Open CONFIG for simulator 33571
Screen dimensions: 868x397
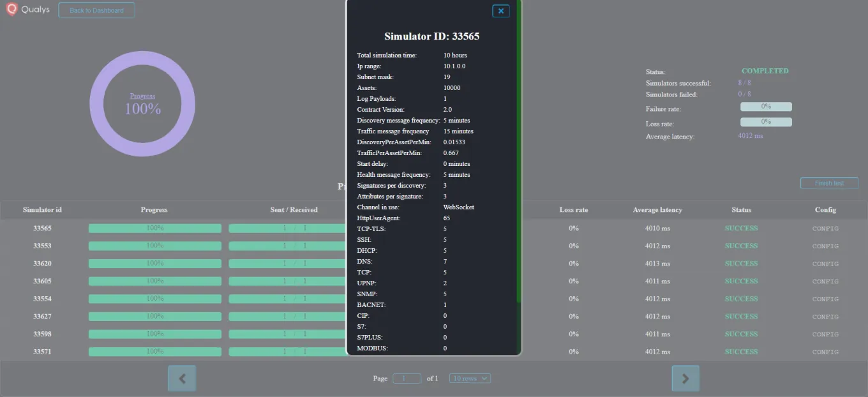point(827,352)
